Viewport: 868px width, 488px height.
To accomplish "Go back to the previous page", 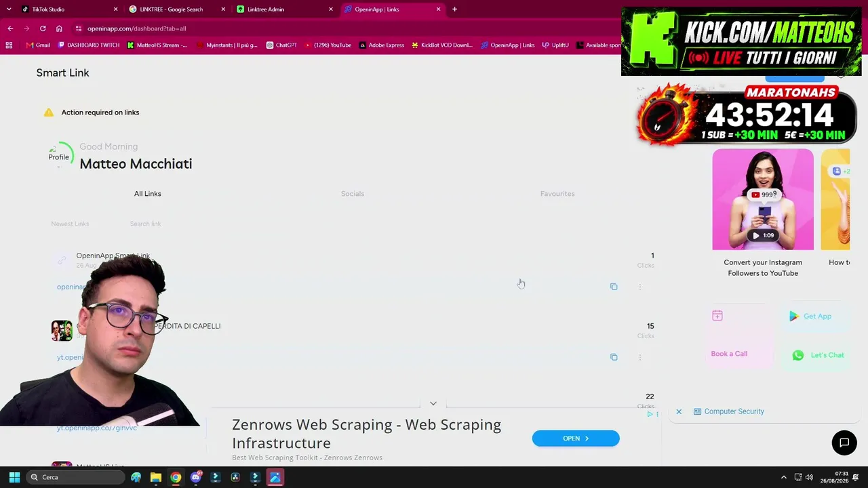I will coord(10,28).
